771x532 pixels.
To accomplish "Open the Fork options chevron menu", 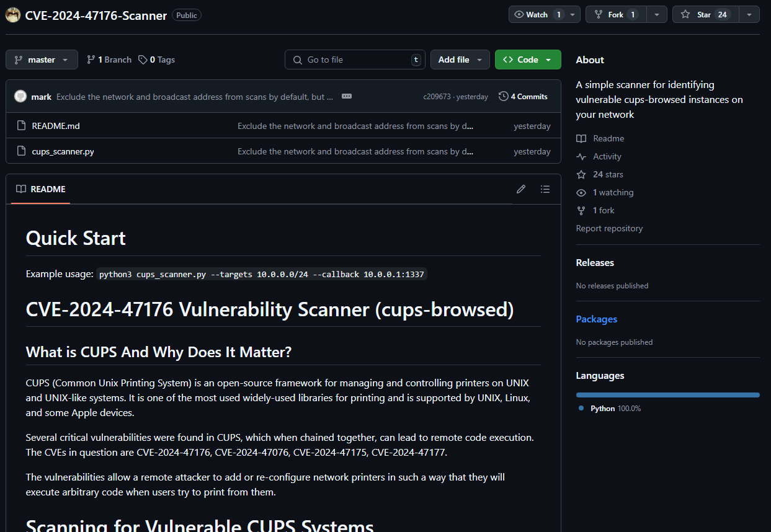I will 657,14.
